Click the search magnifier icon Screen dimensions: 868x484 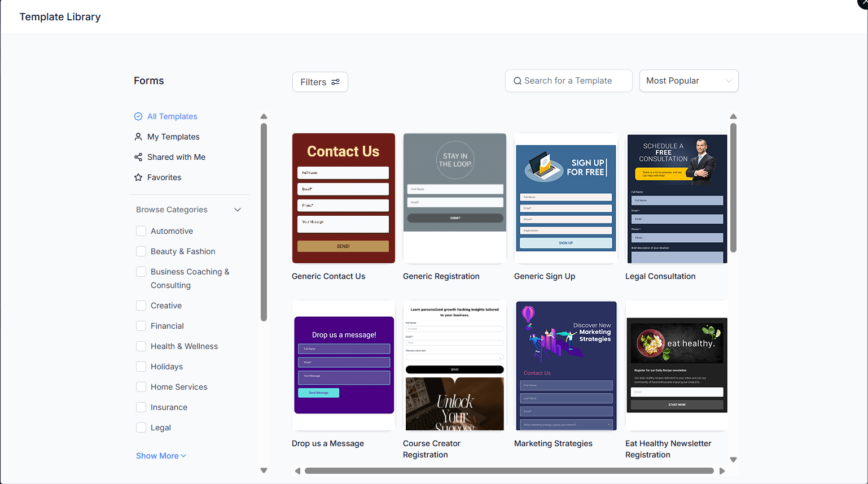tap(517, 81)
